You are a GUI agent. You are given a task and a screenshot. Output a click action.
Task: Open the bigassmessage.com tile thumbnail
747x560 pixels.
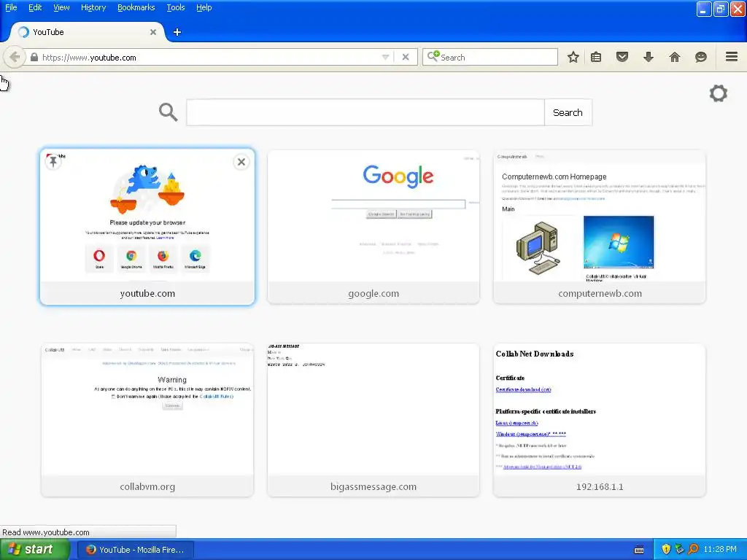373,409
